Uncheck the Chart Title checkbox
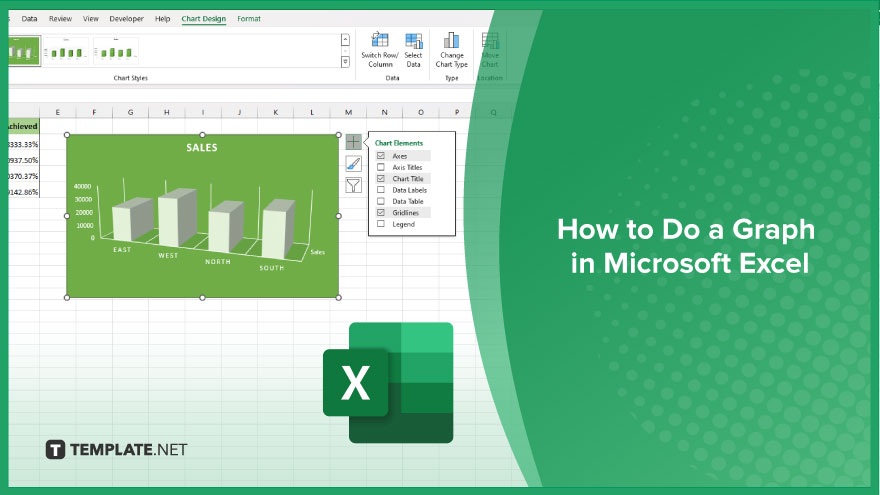 (x=381, y=178)
